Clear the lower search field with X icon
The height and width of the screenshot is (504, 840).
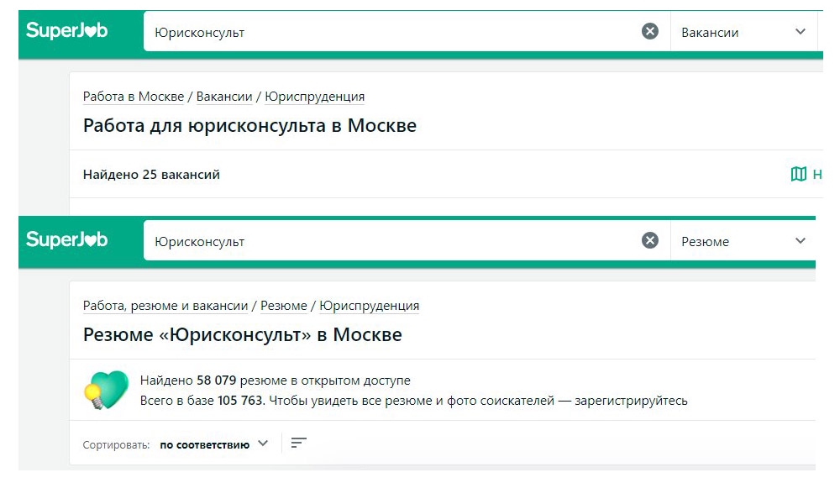[x=650, y=241]
